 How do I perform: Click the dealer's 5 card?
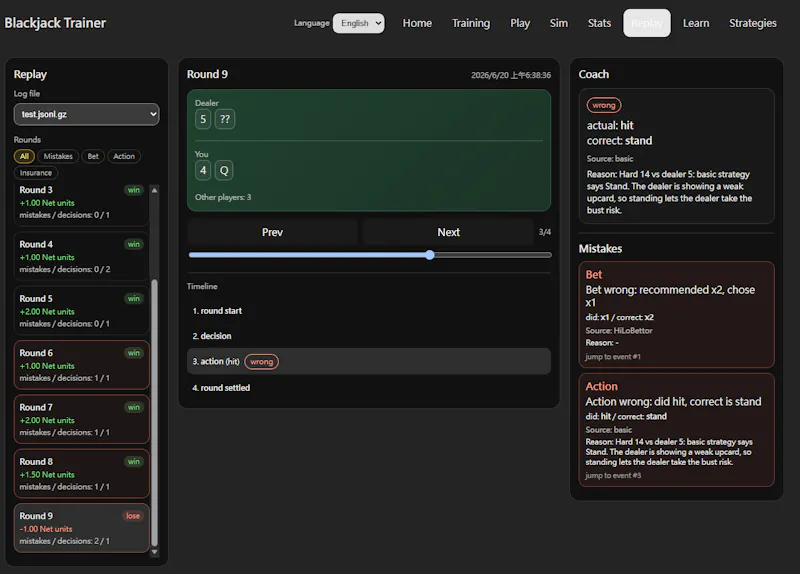203,119
